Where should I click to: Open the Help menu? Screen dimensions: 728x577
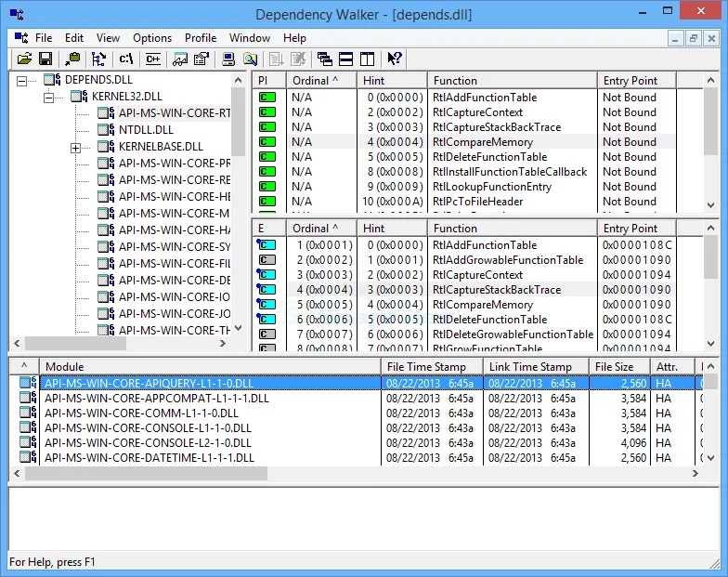click(295, 37)
